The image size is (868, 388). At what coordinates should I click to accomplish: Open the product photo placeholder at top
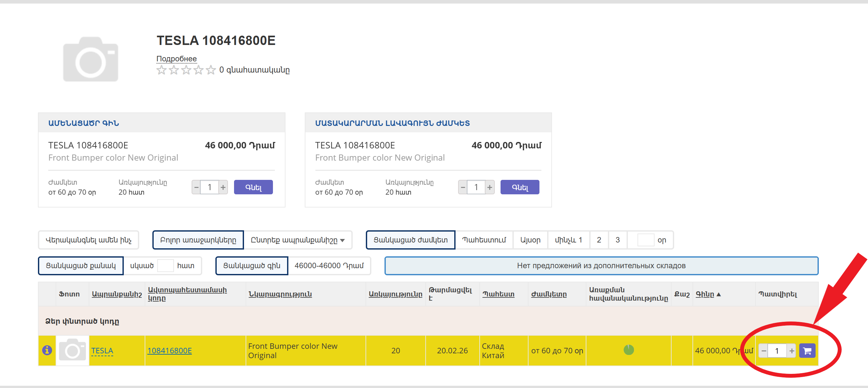[x=91, y=59]
